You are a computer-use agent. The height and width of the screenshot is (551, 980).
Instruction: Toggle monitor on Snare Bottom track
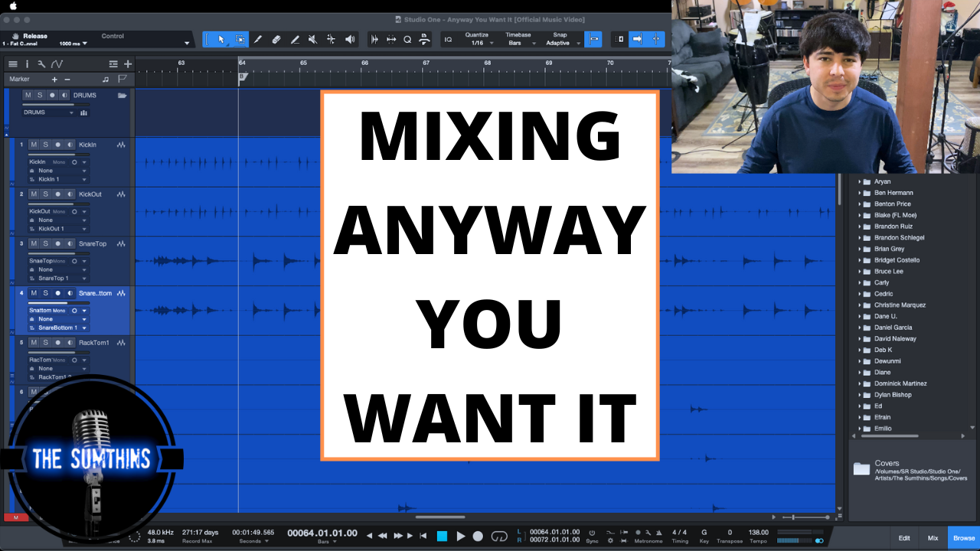[x=70, y=293]
